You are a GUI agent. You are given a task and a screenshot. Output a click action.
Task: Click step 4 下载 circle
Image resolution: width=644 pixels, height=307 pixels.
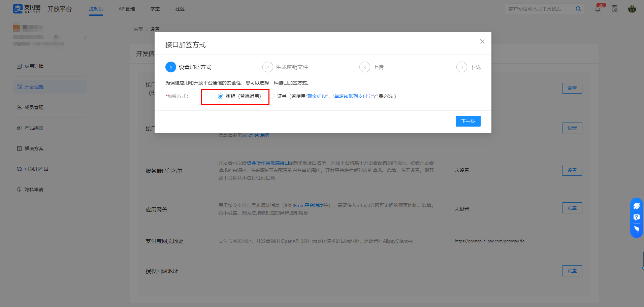click(x=462, y=67)
